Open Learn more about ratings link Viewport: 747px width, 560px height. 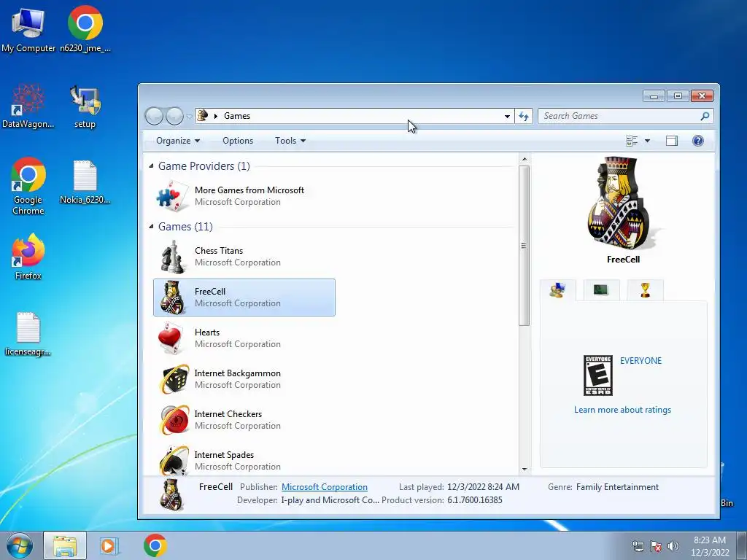point(622,410)
